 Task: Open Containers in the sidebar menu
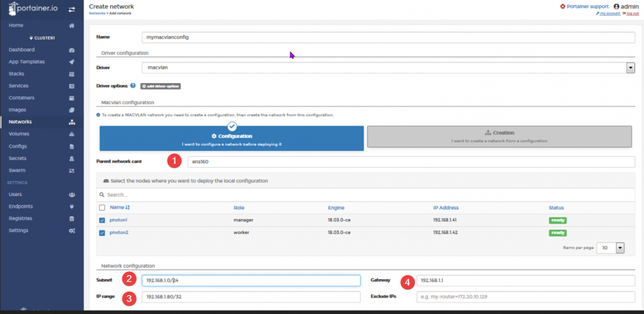click(x=21, y=98)
